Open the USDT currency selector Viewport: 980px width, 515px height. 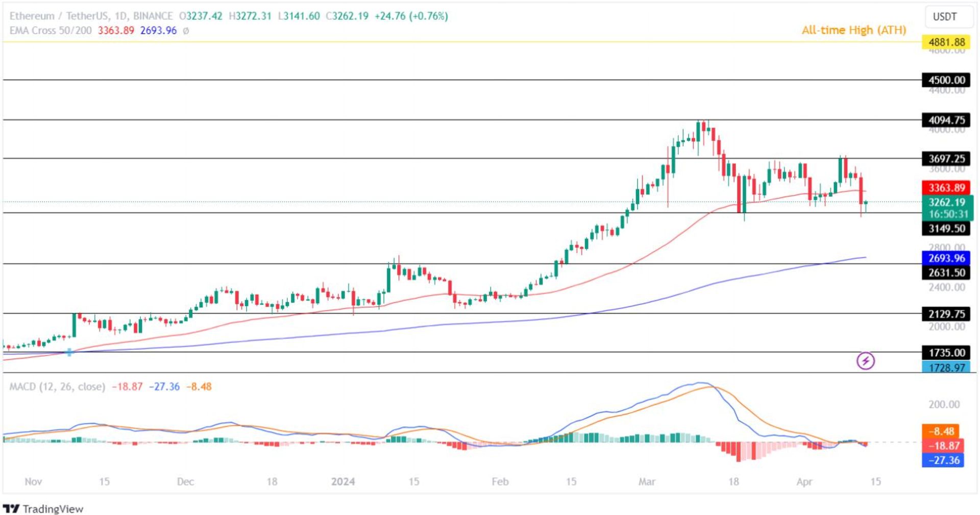(x=945, y=16)
